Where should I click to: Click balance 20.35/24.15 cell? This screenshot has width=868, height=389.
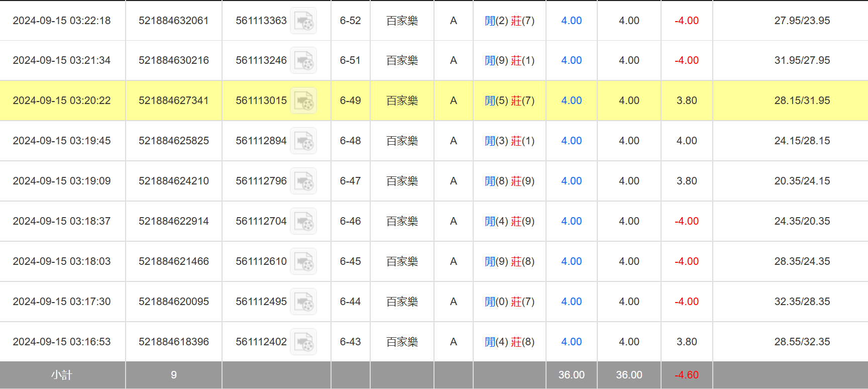coord(802,181)
